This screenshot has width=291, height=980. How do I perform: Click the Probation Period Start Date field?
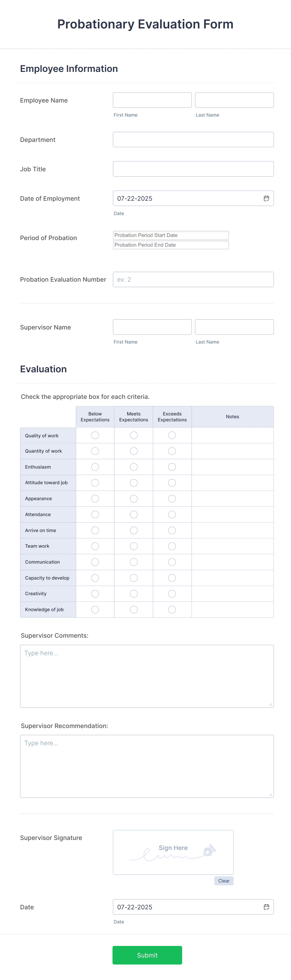[x=171, y=235]
